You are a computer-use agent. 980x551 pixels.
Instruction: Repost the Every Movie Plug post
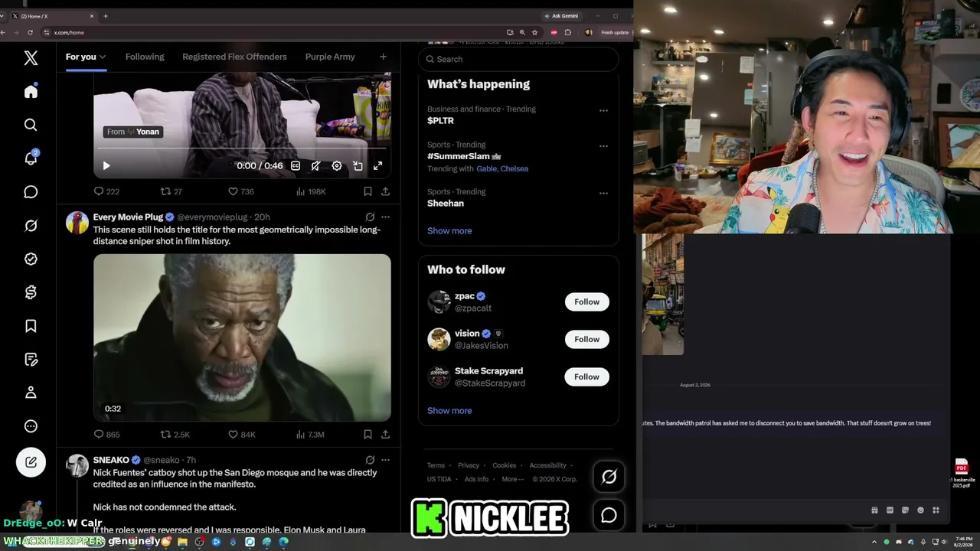[175, 435]
